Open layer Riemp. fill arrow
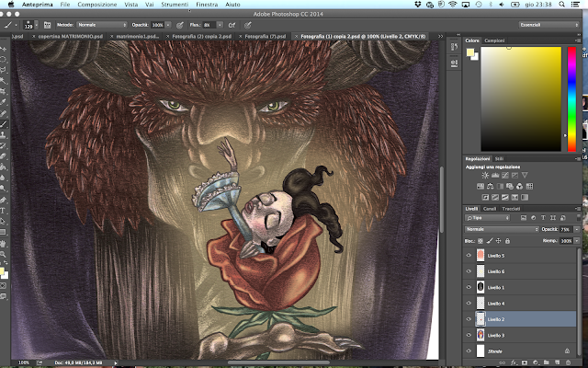Screen dimensions: 588x368 [577, 241]
